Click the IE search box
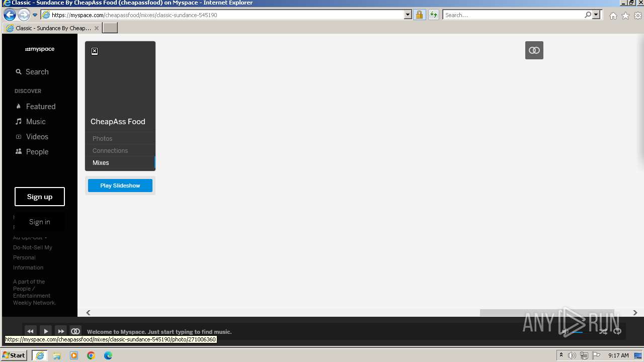This screenshot has height=362, width=644. [x=513, y=15]
